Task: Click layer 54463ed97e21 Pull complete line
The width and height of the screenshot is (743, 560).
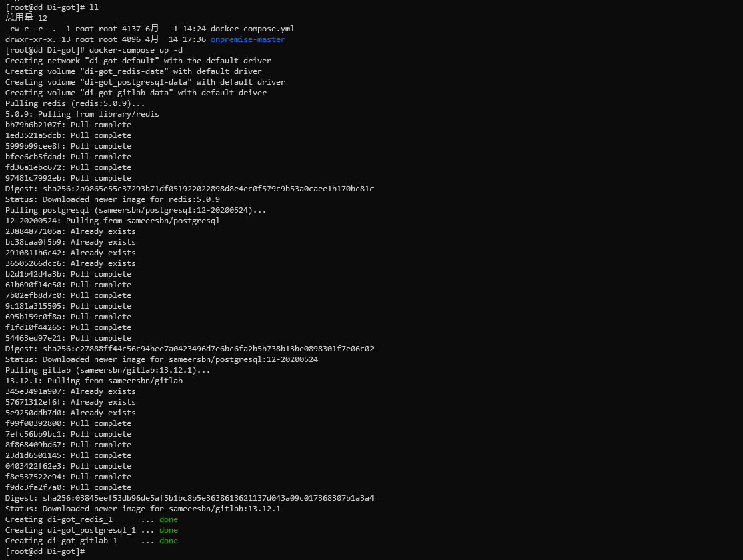Action: (x=68, y=338)
